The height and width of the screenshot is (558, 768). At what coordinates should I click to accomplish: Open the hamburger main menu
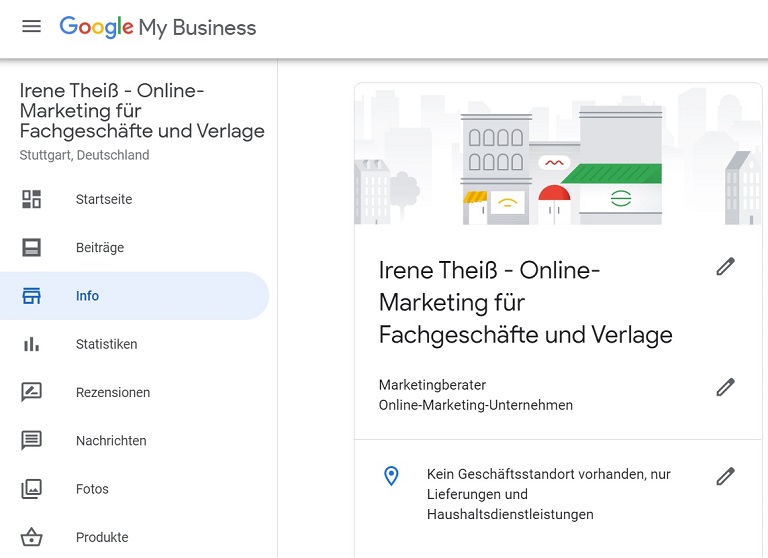31,26
